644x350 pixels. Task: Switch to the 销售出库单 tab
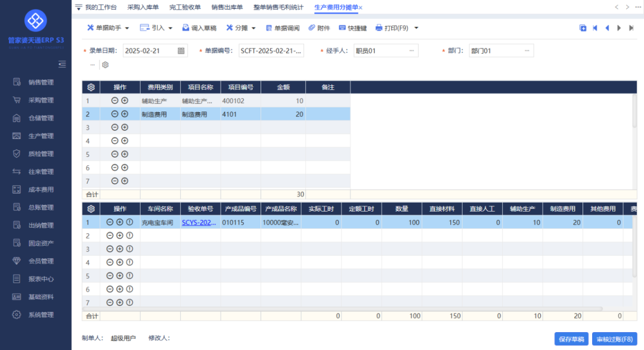click(x=227, y=7)
